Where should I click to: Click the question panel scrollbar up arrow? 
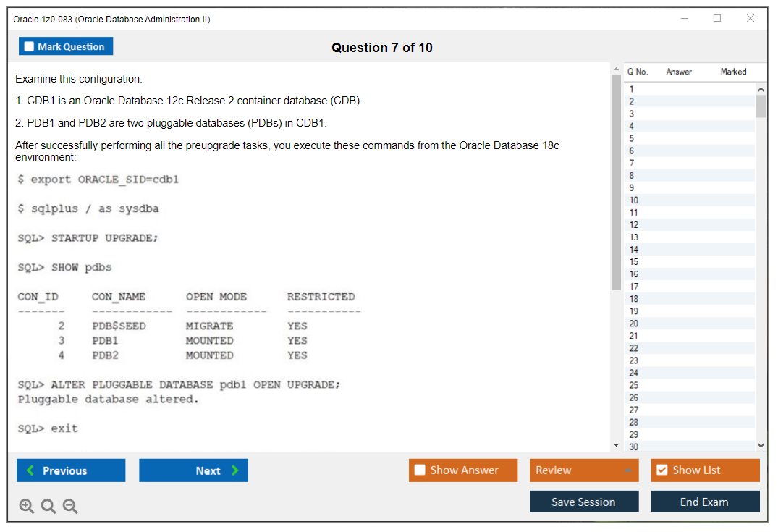coord(616,68)
